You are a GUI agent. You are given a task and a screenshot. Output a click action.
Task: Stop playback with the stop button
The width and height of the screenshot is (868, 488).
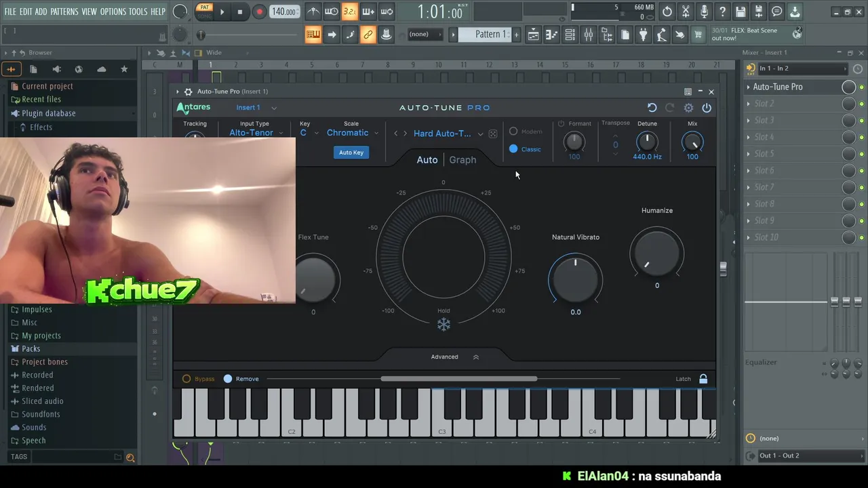240,12
